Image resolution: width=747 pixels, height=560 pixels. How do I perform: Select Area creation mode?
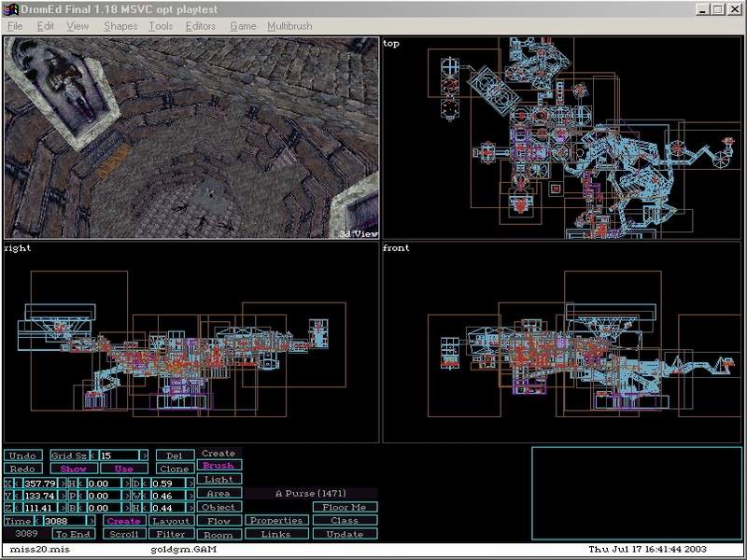click(218, 494)
